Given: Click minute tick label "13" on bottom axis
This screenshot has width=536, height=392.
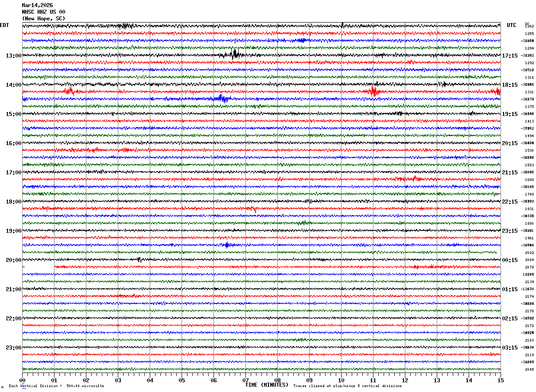Looking at the screenshot, I should point(437,380).
